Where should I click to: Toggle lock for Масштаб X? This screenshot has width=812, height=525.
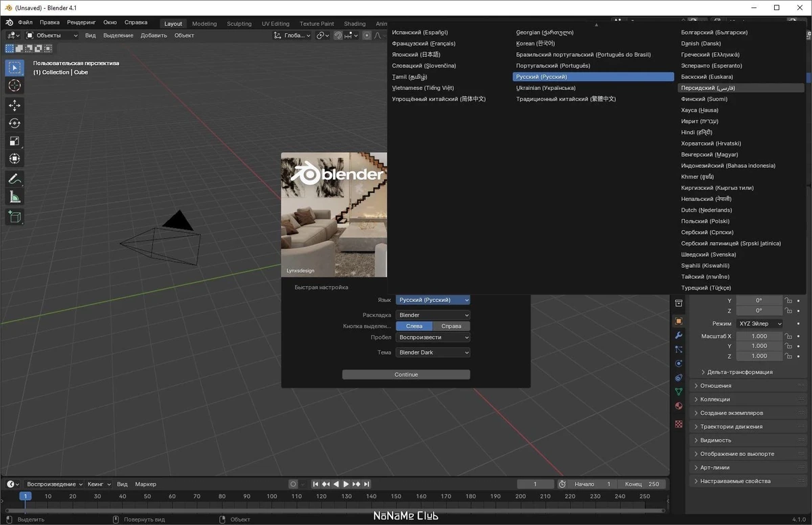click(788, 336)
